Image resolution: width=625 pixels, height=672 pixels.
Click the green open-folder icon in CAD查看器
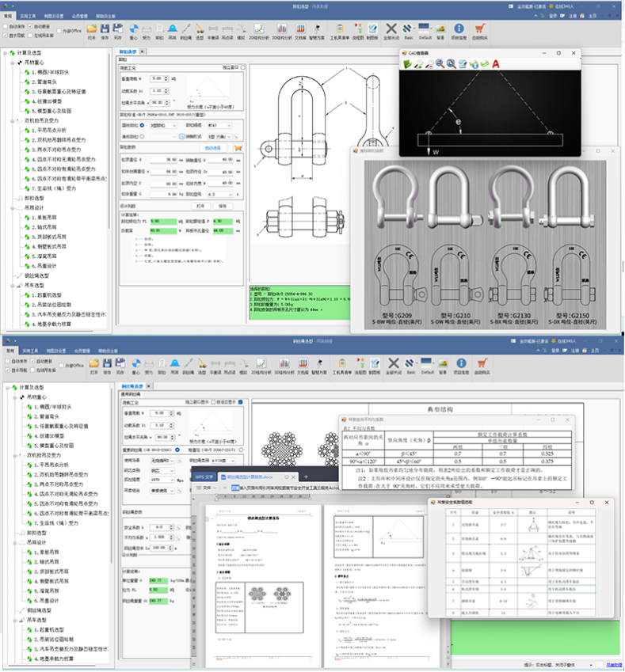point(406,64)
